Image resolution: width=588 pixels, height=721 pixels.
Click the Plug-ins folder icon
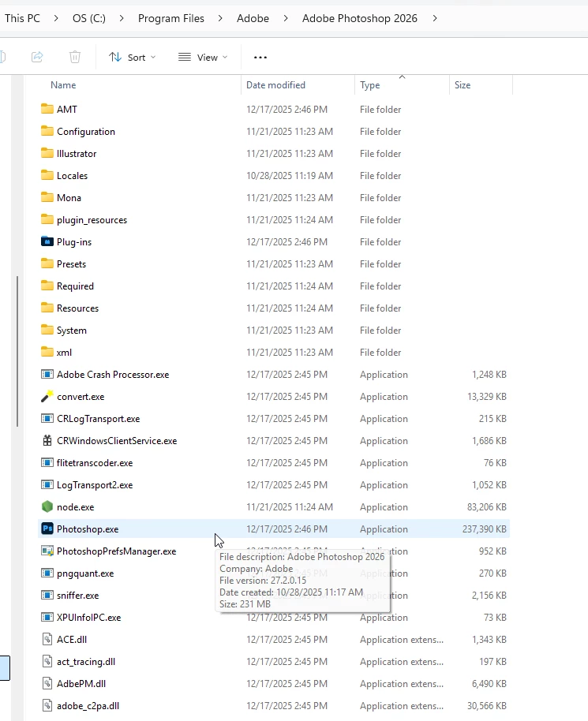click(x=47, y=241)
